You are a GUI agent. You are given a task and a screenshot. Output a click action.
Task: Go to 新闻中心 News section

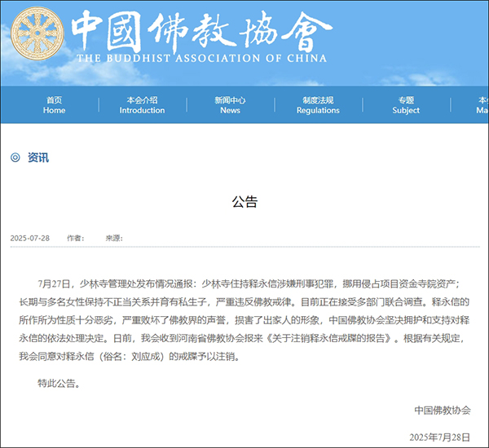(x=230, y=105)
